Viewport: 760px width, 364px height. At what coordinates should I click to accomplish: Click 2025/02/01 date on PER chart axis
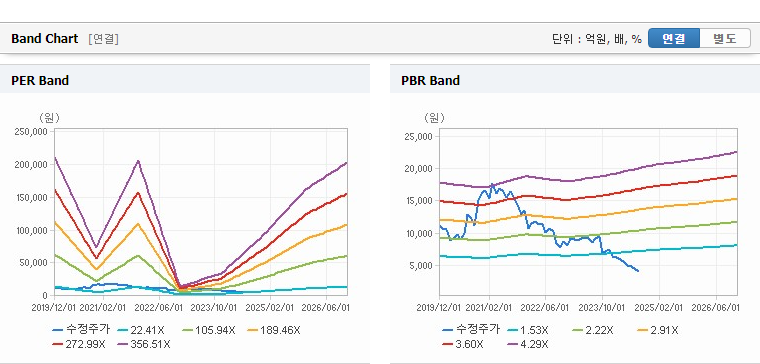point(269,308)
